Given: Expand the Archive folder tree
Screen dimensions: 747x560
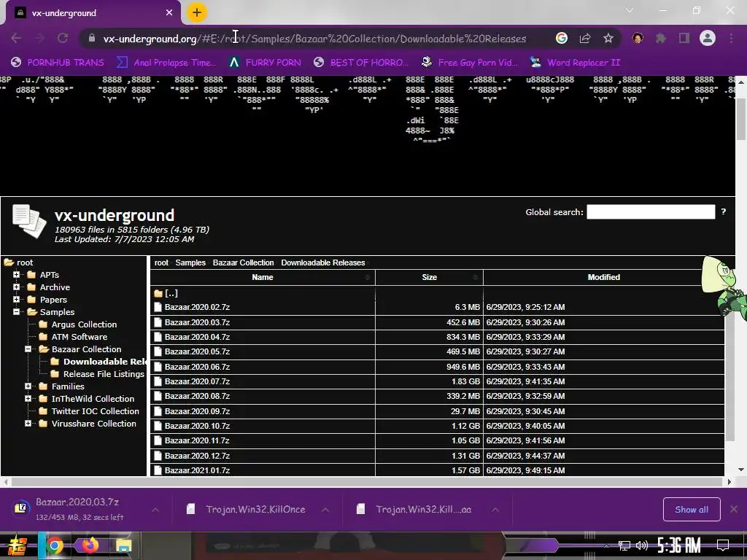Looking at the screenshot, I should 16,287.
